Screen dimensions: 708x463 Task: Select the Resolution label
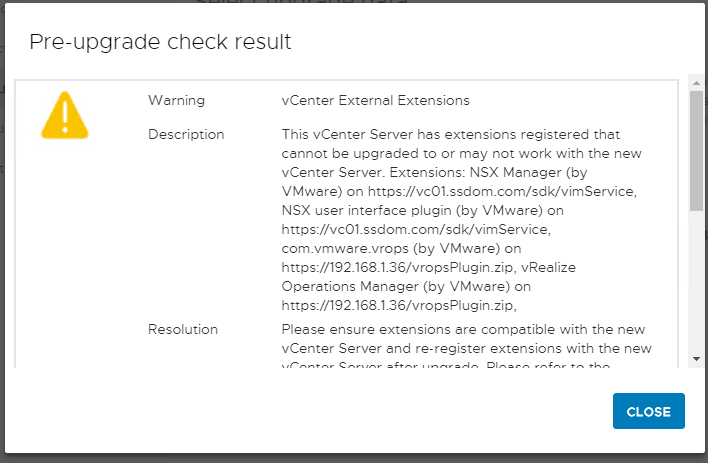point(183,329)
